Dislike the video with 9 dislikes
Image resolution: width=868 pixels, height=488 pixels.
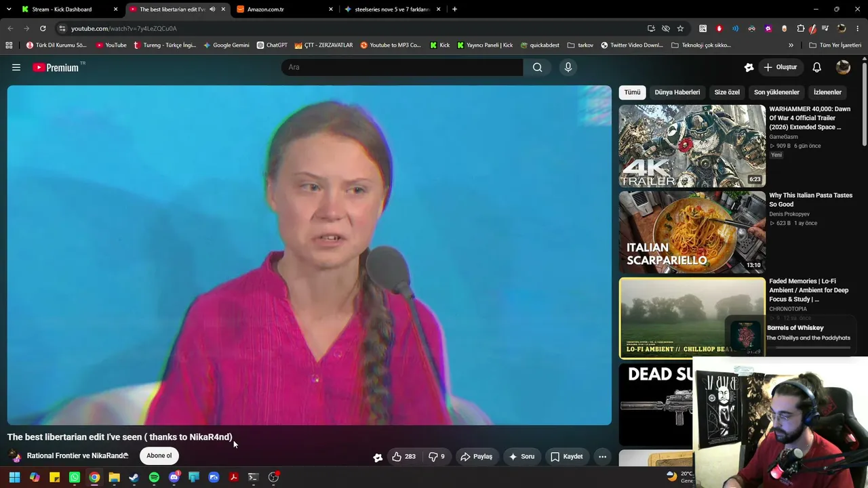436,457
